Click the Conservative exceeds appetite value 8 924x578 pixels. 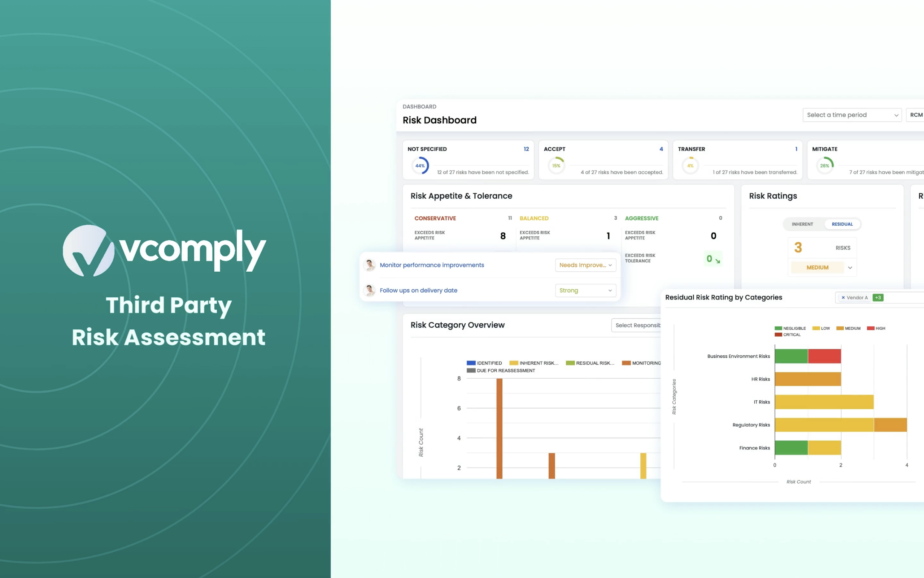pos(503,236)
